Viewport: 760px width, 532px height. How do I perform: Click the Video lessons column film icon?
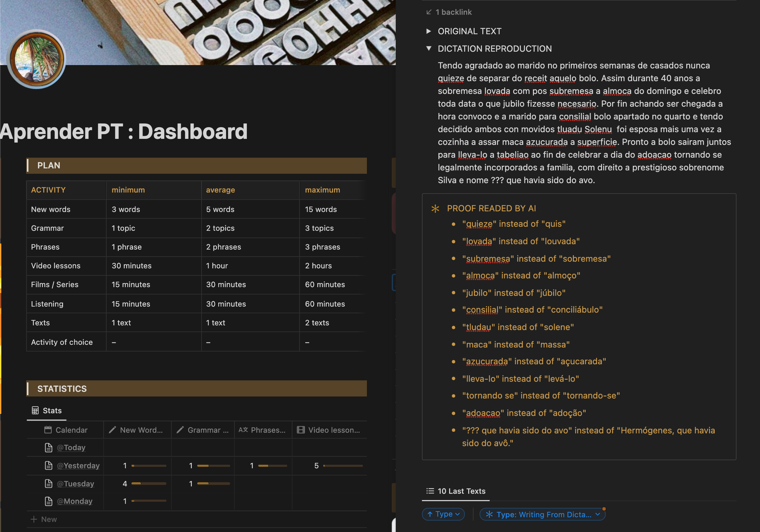point(301,430)
